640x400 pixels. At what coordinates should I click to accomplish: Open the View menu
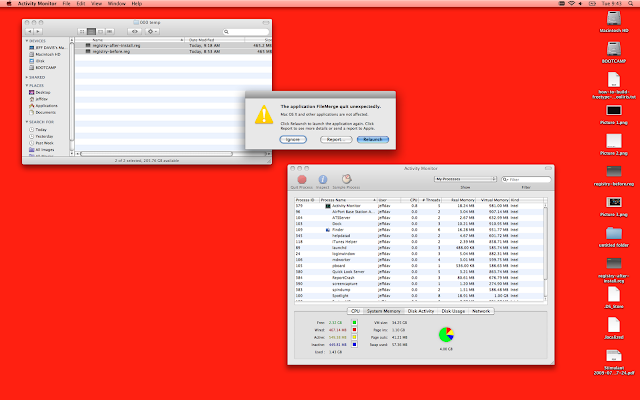(x=96, y=3)
